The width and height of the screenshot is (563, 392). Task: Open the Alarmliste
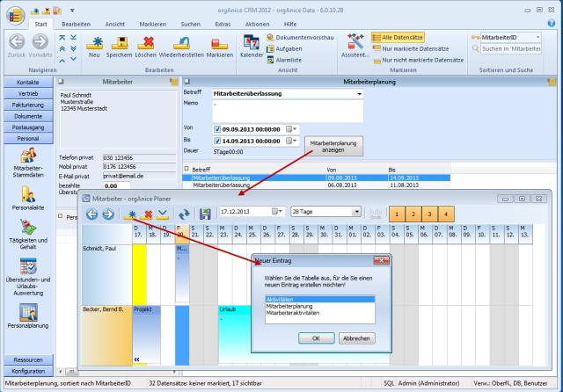point(284,61)
